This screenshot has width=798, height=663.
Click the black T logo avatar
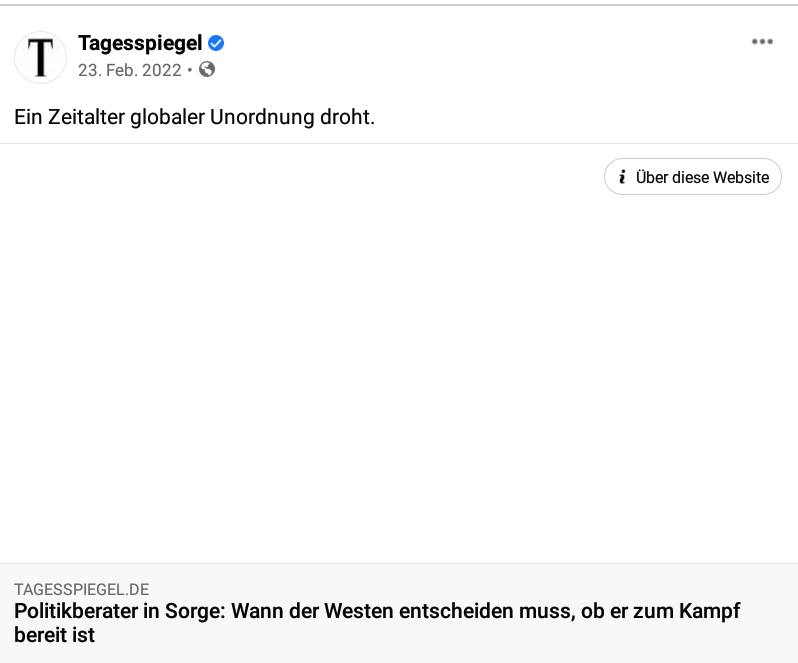coord(40,57)
